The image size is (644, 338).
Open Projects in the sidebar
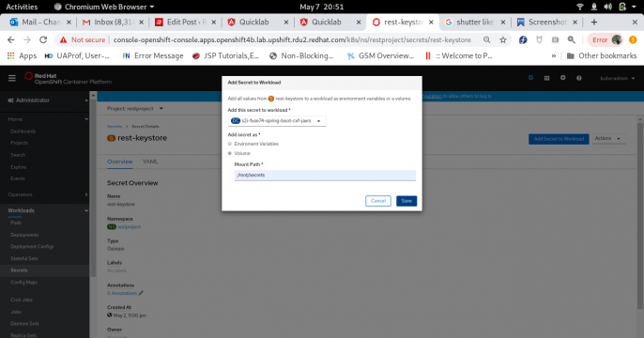click(x=20, y=143)
